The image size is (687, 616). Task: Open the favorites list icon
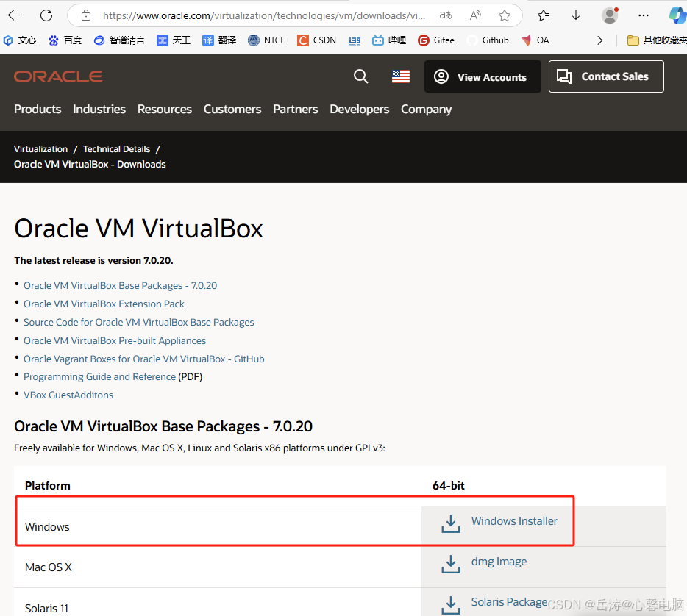pos(544,15)
